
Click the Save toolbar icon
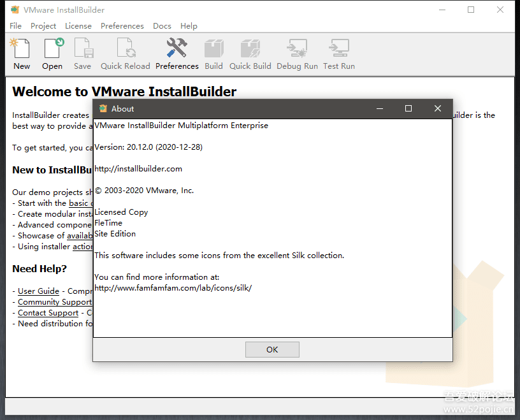[x=82, y=54]
